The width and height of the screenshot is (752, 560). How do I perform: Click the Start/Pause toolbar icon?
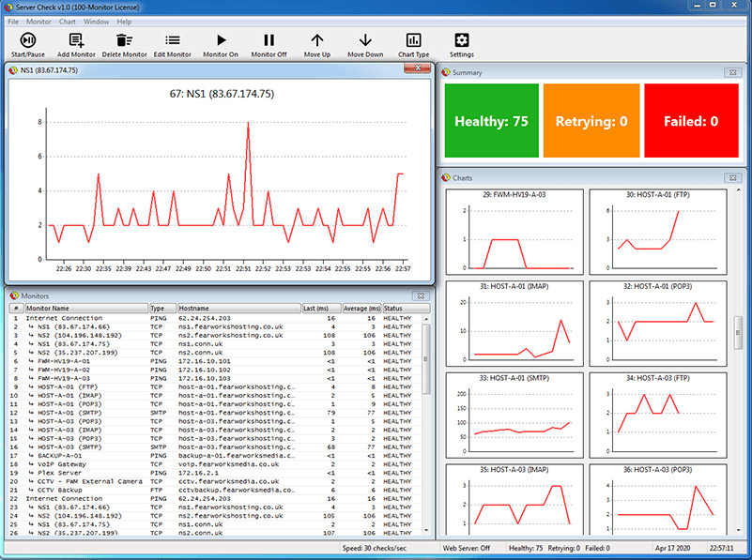pyautogui.click(x=28, y=40)
